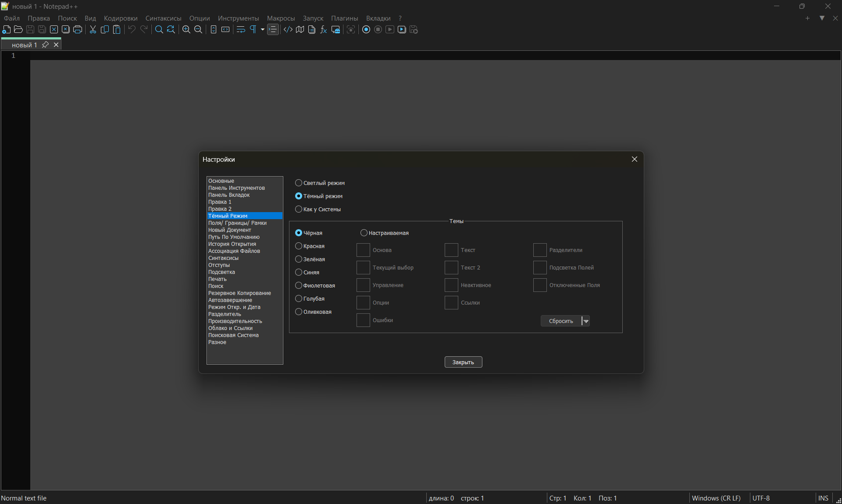Open Find with the magnifier icon
This screenshot has height=504, width=842.
click(x=159, y=29)
